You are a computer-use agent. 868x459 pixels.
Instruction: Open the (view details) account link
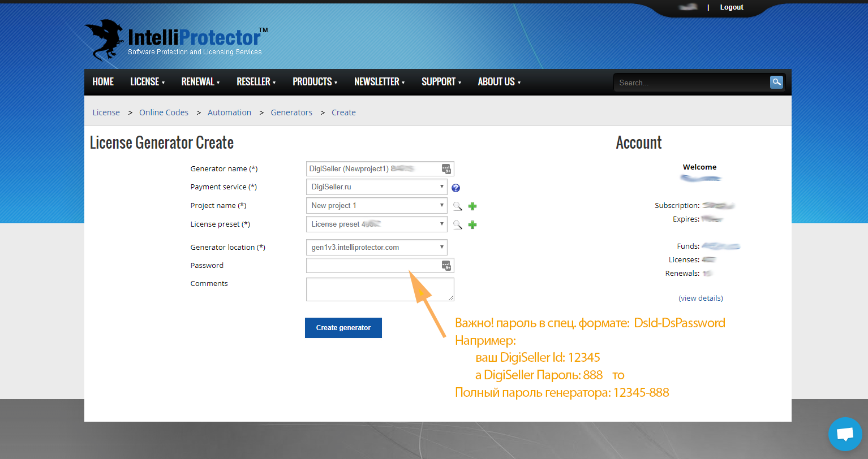tap(701, 298)
